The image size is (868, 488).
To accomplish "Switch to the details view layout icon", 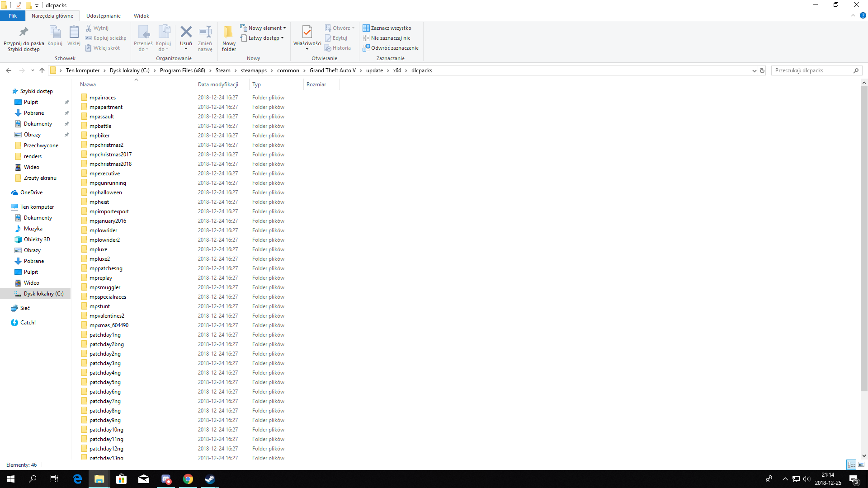I will pyautogui.click(x=851, y=465).
